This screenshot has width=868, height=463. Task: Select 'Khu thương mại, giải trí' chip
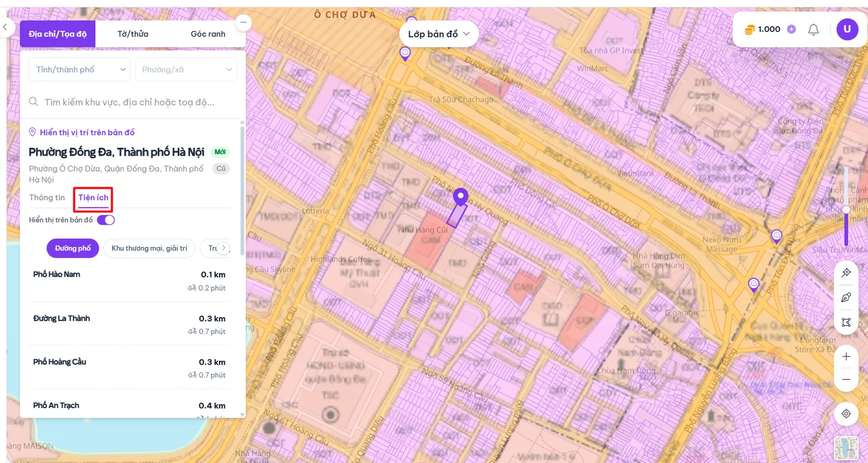pos(149,248)
